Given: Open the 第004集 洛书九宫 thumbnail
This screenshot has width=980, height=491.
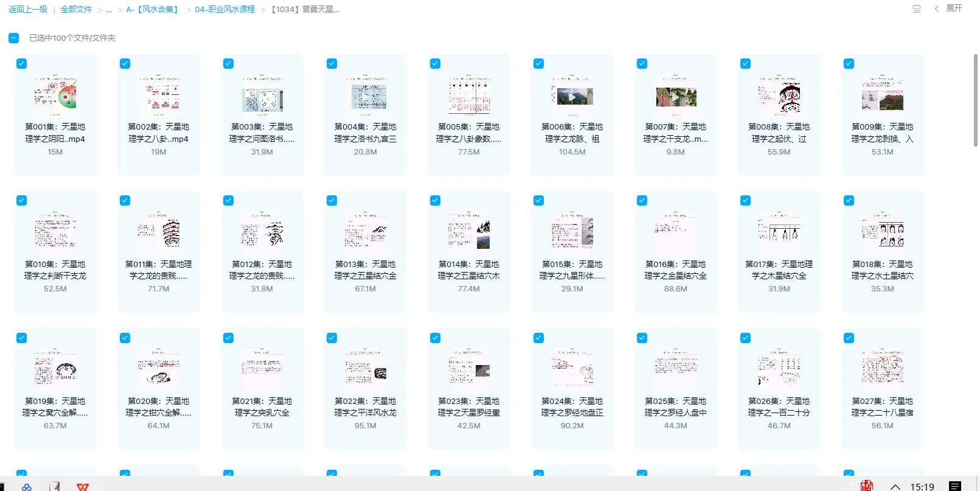Looking at the screenshot, I should 366,96.
